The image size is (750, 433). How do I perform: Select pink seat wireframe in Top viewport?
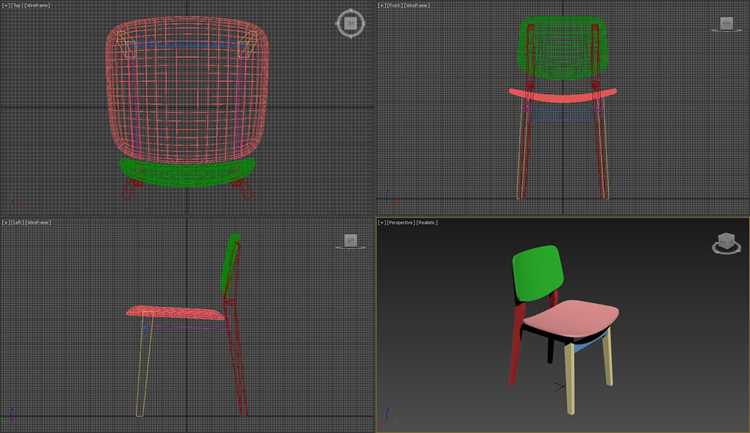pyautogui.click(x=187, y=90)
